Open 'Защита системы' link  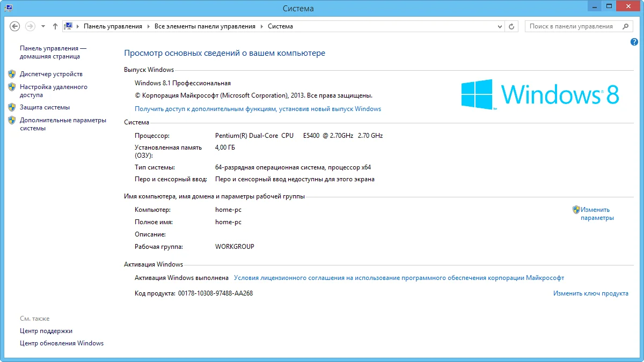click(x=45, y=107)
